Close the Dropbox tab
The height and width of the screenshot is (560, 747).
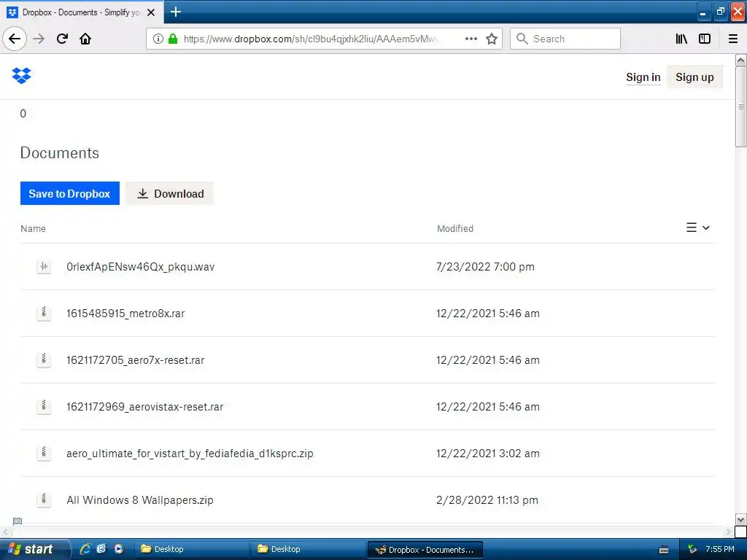pos(151,12)
